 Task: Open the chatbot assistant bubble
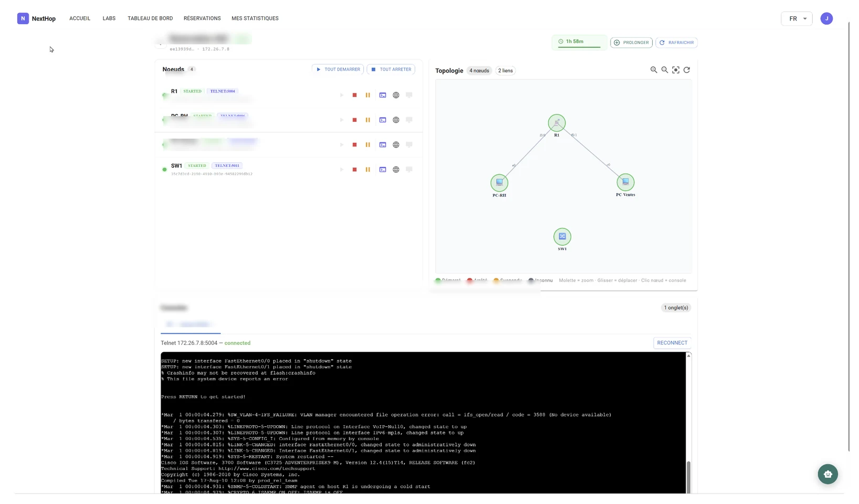pos(828,474)
